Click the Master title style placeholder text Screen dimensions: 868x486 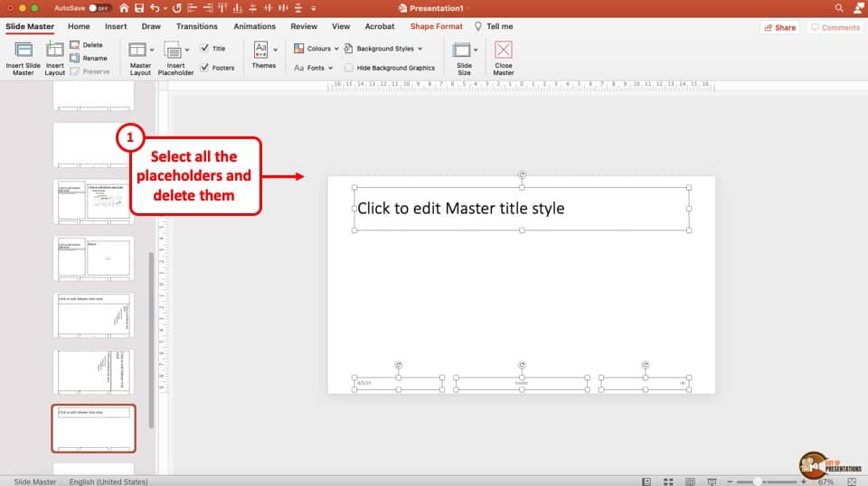coord(460,209)
